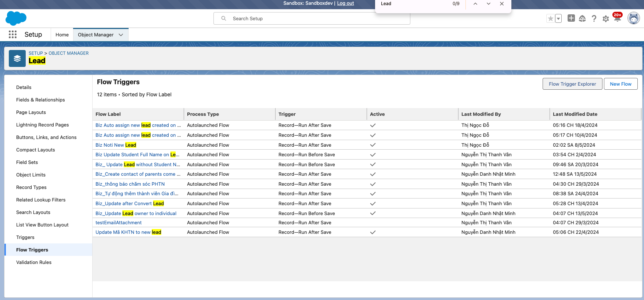Open the App Launcher grid icon
Image resolution: width=644 pixels, height=300 pixels.
coord(12,35)
